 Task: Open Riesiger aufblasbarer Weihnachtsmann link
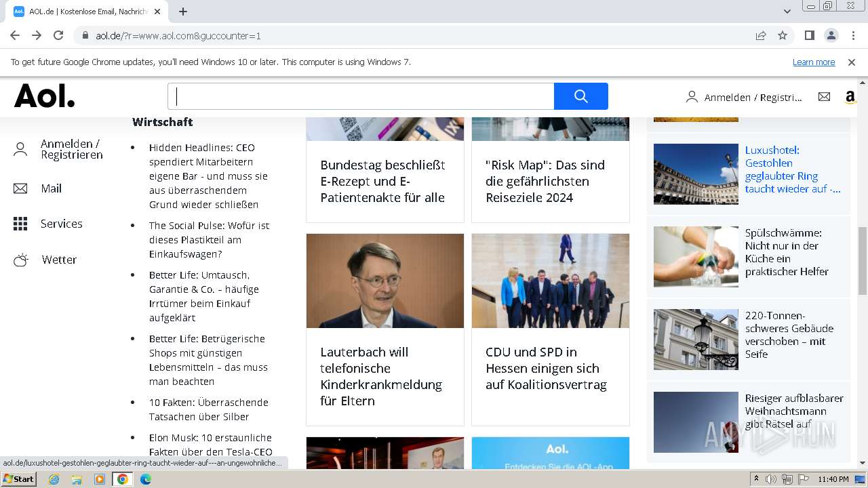click(x=794, y=411)
